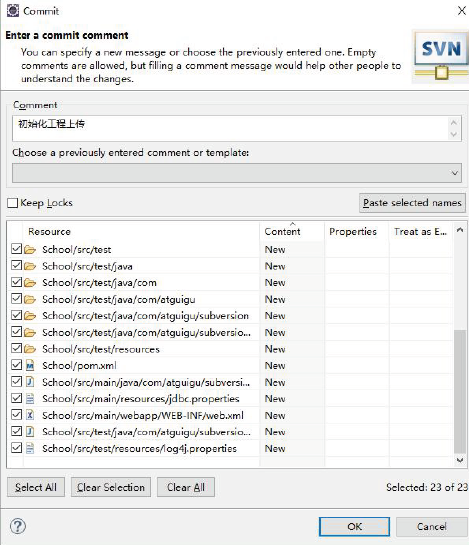Click New status of School/pom.xml row
This screenshot has width=469, height=545.
click(x=275, y=366)
